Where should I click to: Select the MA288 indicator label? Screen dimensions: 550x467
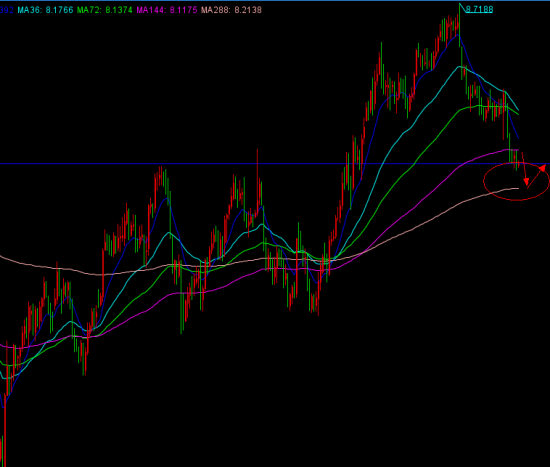tap(215, 10)
